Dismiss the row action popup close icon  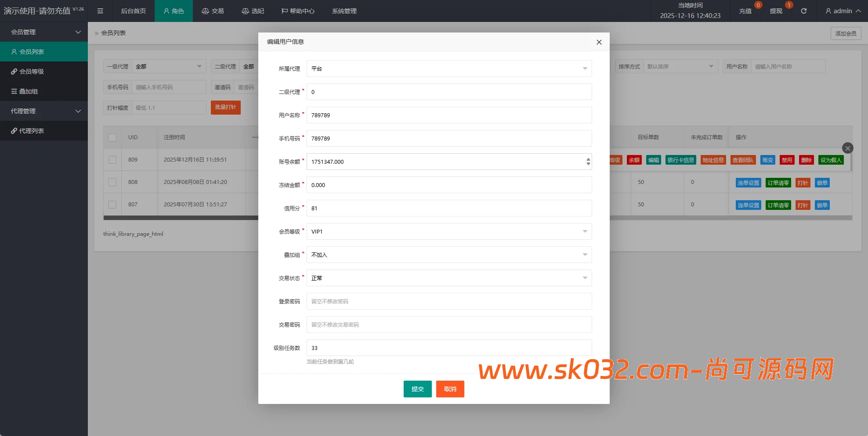(848, 148)
